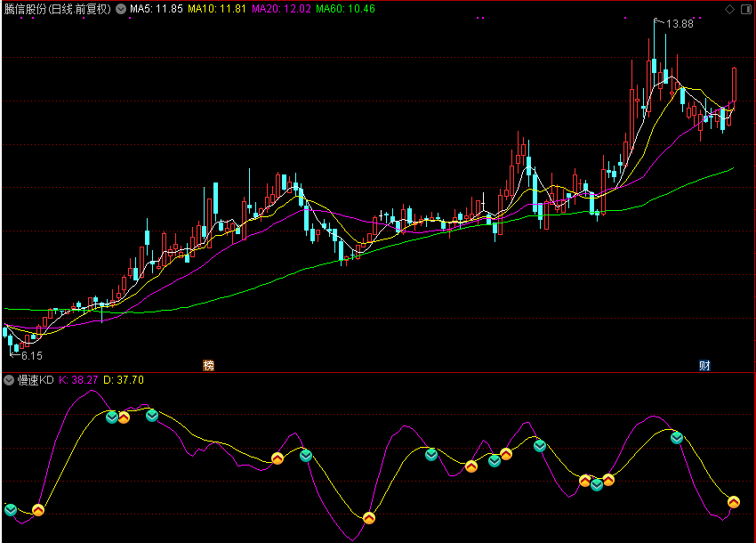Click the 腾信股份(日线,前复权) chart title

click(x=58, y=9)
